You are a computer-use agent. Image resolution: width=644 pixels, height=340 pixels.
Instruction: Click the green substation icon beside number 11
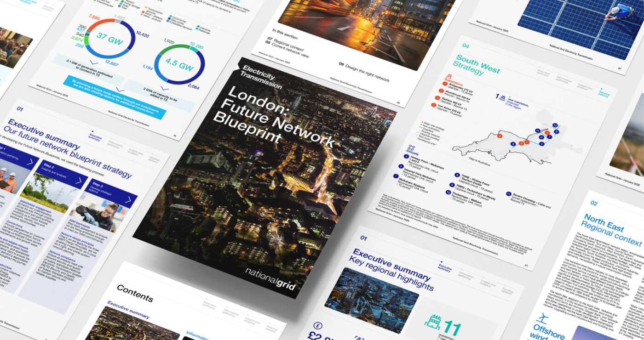click(x=433, y=323)
